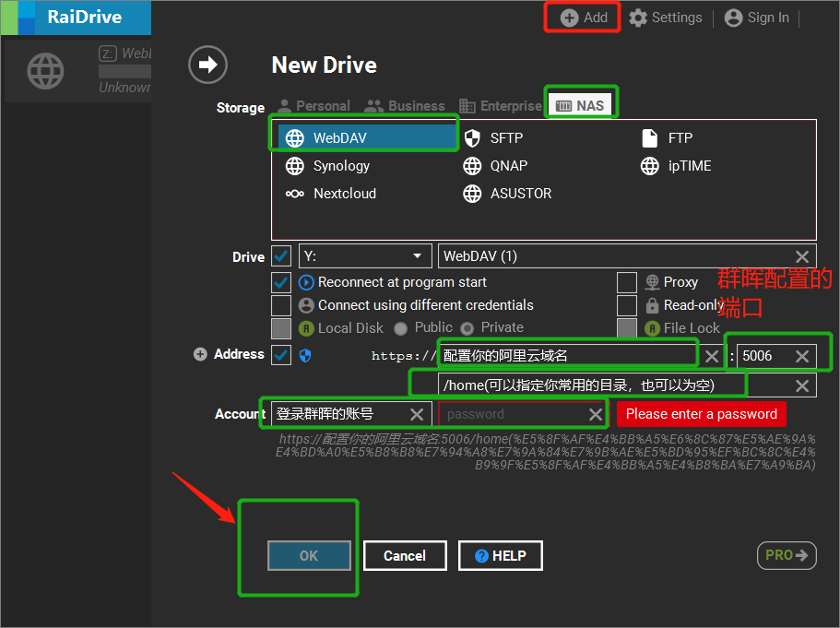This screenshot has width=840, height=628.
Task: Clear the Account username field
Action: [x=417, y=414]
